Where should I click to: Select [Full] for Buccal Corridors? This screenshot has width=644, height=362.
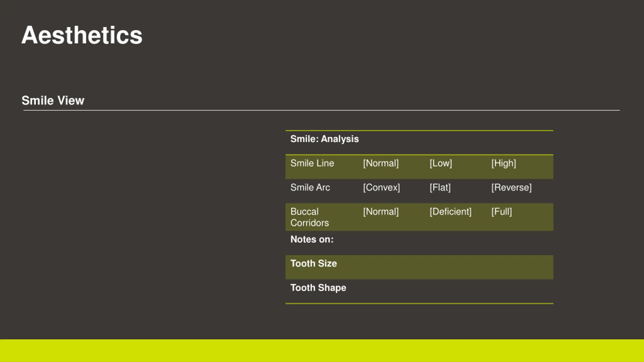502,212
